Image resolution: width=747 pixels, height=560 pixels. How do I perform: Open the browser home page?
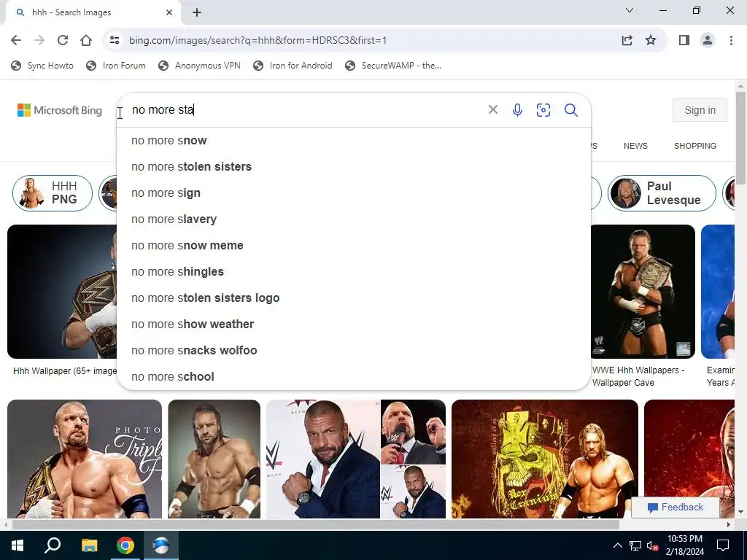pos(86,41)
